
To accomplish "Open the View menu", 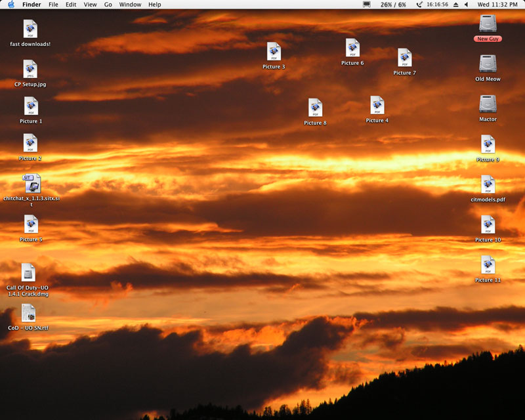I will (90, 5).
